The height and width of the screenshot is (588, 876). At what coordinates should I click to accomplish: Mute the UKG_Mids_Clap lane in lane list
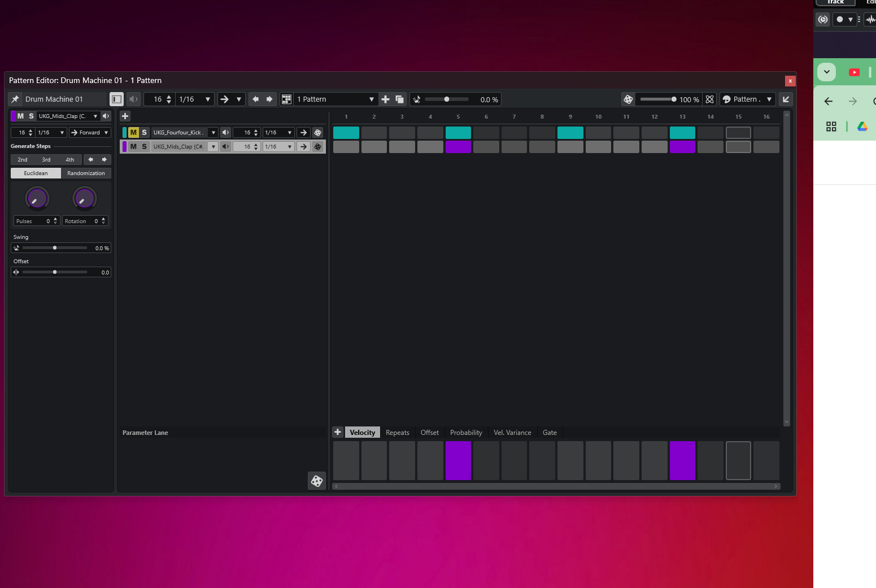click(x=134, y=147)
